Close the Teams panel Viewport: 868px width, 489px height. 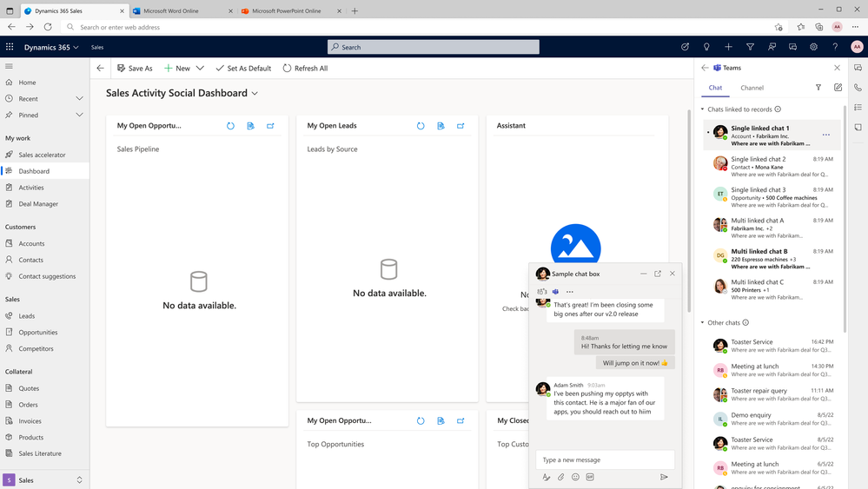pyautogui.click(x=837, y=68)
